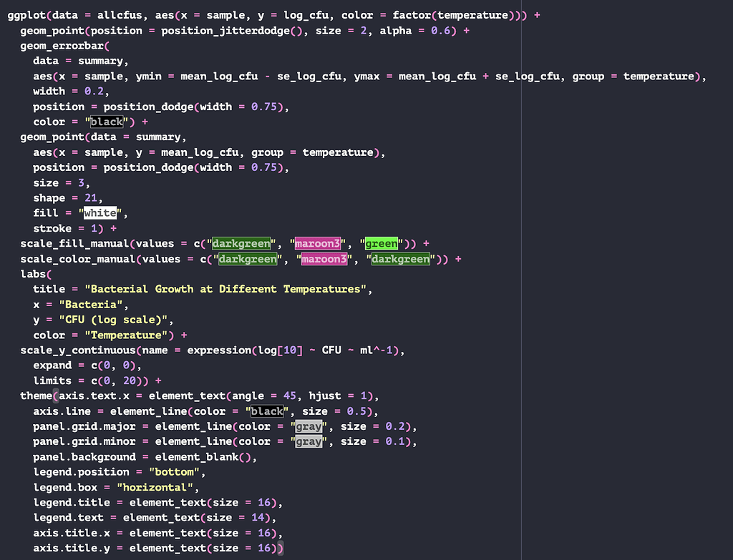
Task: Click "maroon3" swatch in scale_color_manual
Action: click(x=324, y=259)
